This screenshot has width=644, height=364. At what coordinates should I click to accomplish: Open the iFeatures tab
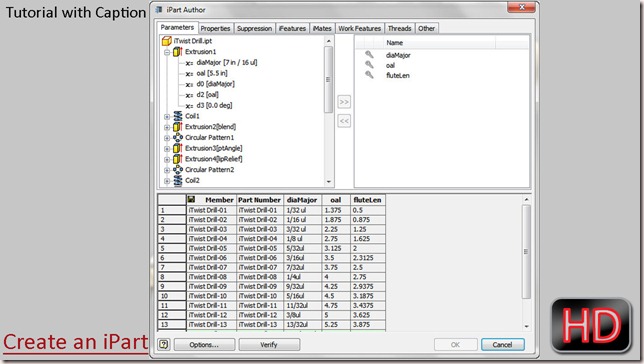(x=292, y=28)
